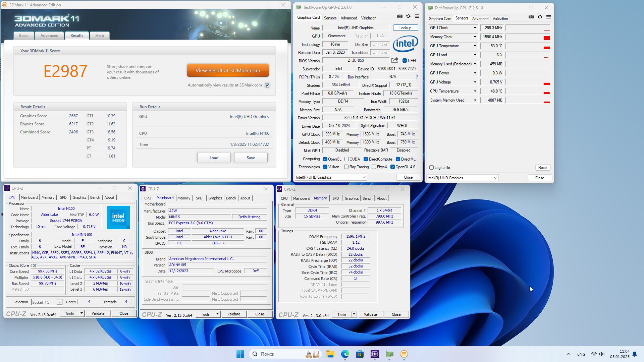
Task: Open Bench tab in CPU-Z Mainboard window
Action: 231,198
